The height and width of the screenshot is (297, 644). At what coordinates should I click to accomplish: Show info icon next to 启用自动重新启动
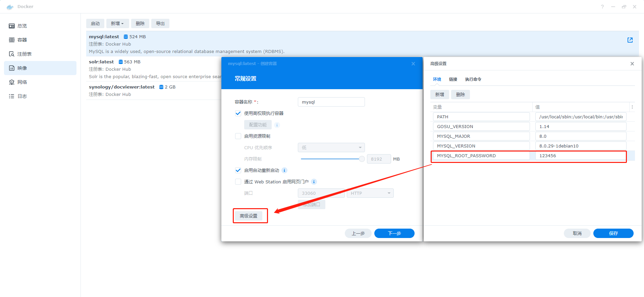pos(284,170)
